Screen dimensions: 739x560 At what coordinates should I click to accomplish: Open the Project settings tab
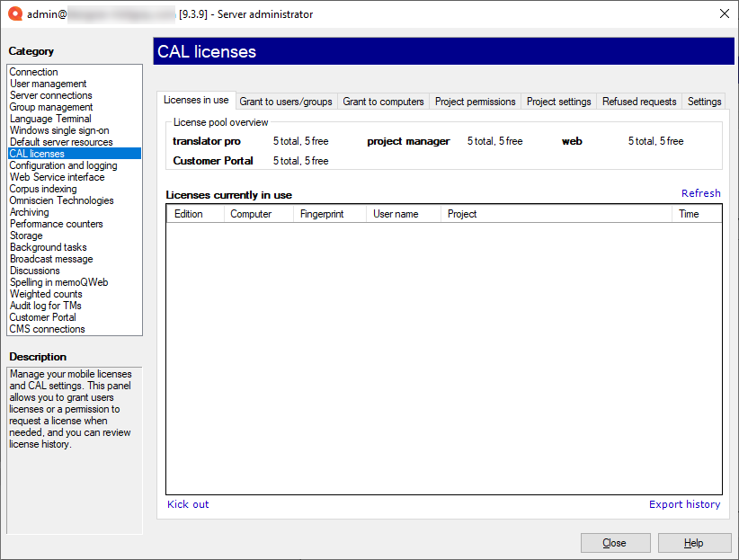pos(558,101)
